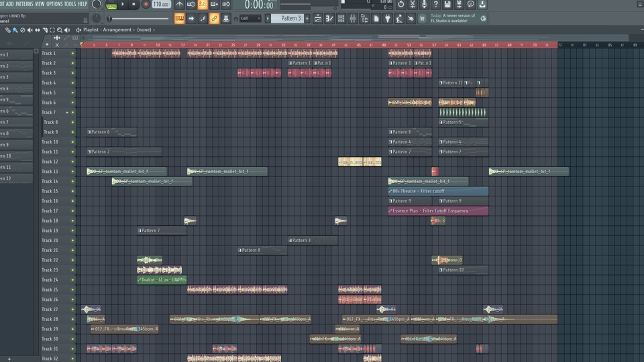Click the tempo field showing 110.000
644x362 pixels.
pos(161,5)
